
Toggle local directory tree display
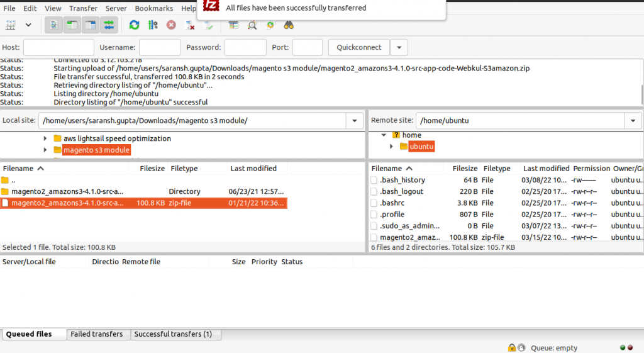coord(72,25)
